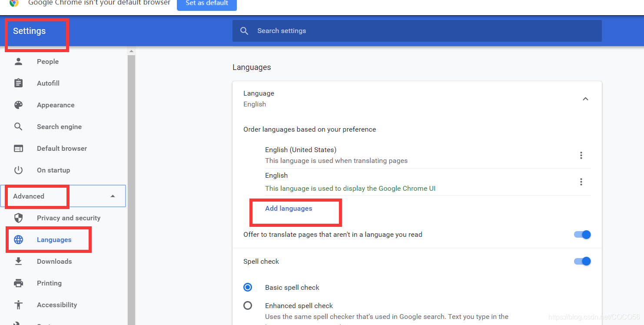Click the English (United States) language row
Image resolution: width=644 pixels, height=325 pixels.
(x=428, y=155)
